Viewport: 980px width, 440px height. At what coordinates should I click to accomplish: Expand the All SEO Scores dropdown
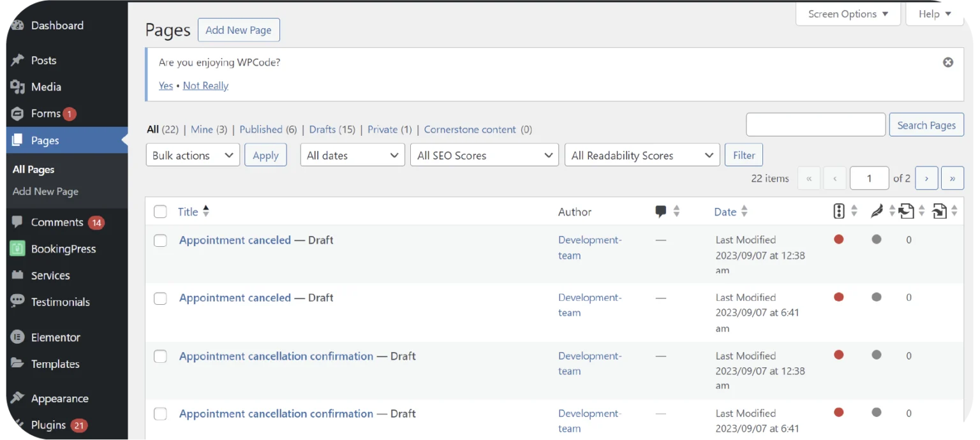[x=484, y=155]
